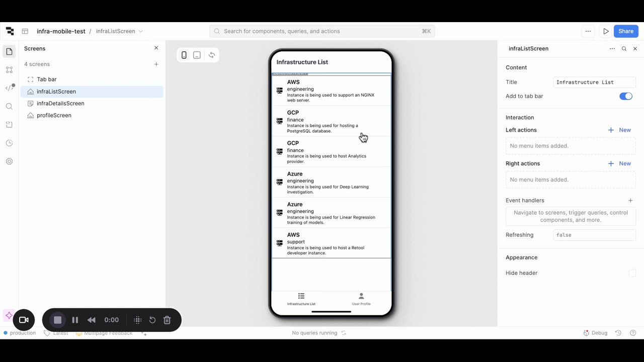
Task: Add an event handler with the plus icon
Action: pyautogui.click(x=630, y=201)
